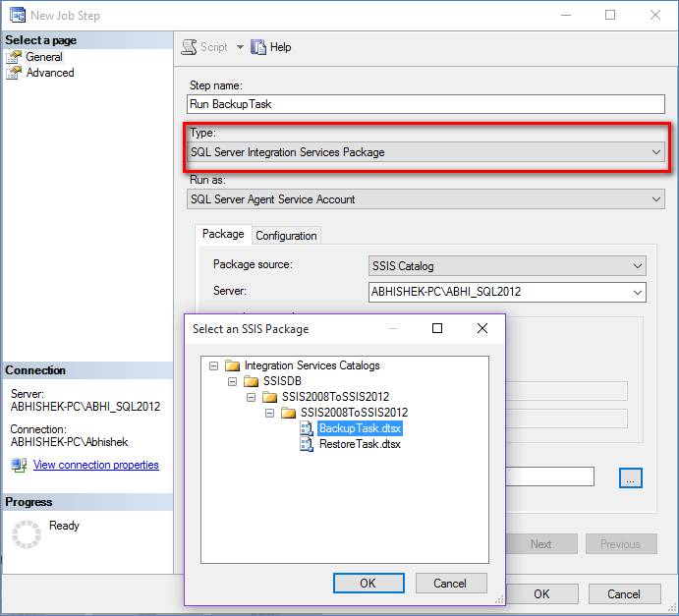Image resolution: width=679 pixels, height=616 pixels.
Task: Click the RestoreTask.dtsx package icon
Action: [307, 444]
